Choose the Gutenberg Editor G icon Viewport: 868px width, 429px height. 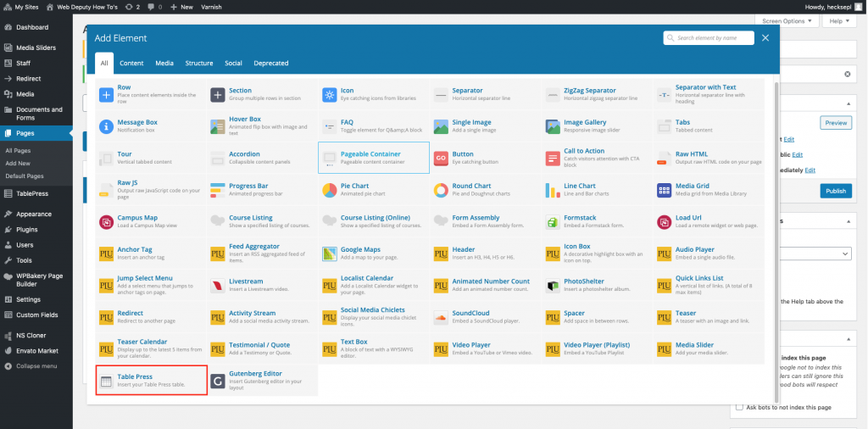coord(218,381)
